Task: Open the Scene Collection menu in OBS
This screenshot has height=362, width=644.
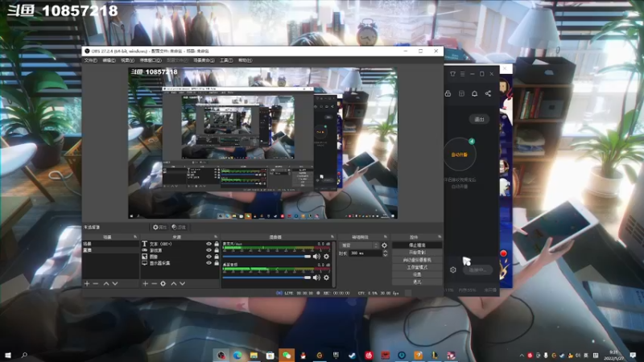Action: tap(204, 60)
